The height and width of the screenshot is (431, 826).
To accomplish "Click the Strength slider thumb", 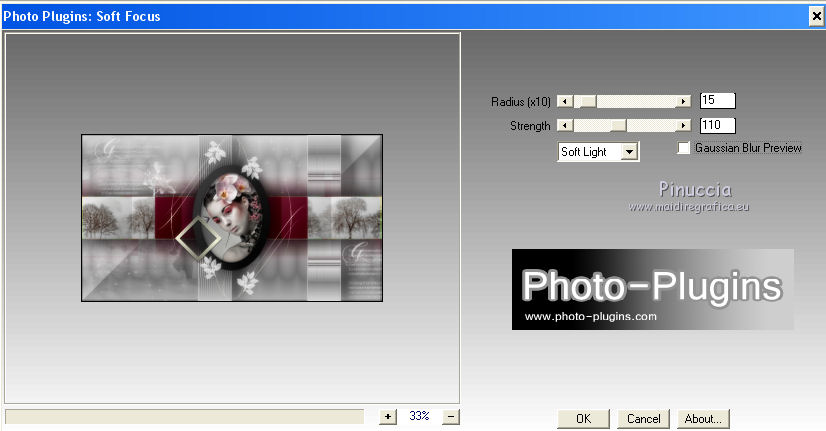I will 619,125.
